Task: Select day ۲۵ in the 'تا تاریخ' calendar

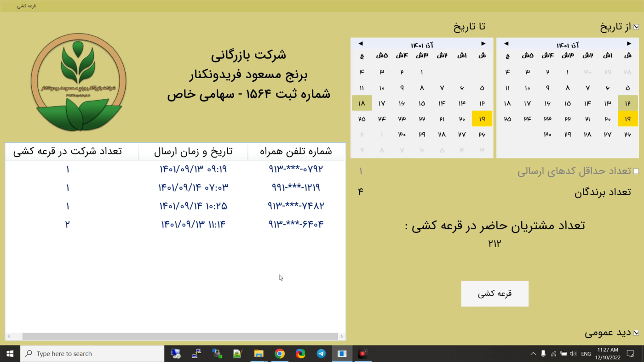Action: click(x=362, y=119)
